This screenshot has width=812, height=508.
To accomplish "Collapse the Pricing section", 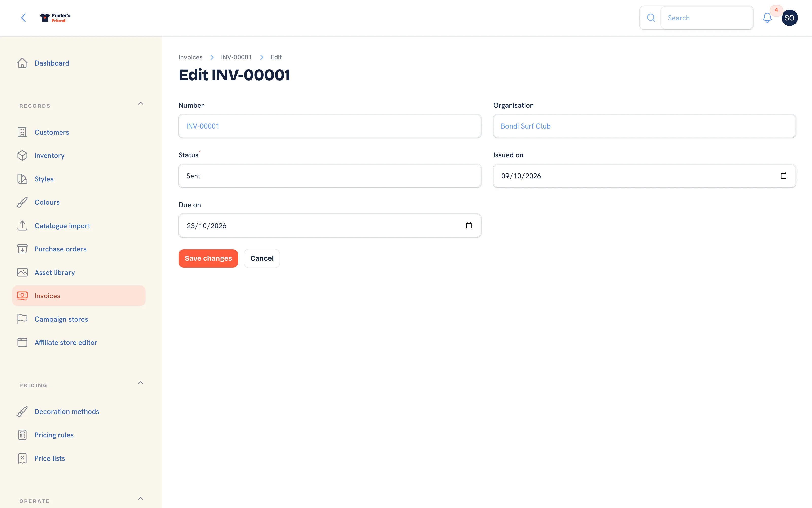I will (x=141, y=383).
